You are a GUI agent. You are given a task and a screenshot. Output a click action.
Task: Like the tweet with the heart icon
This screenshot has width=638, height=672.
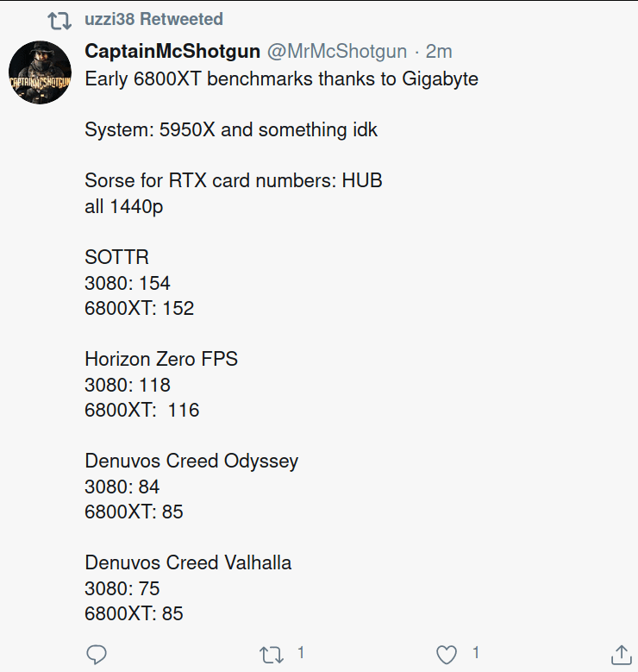447,655
